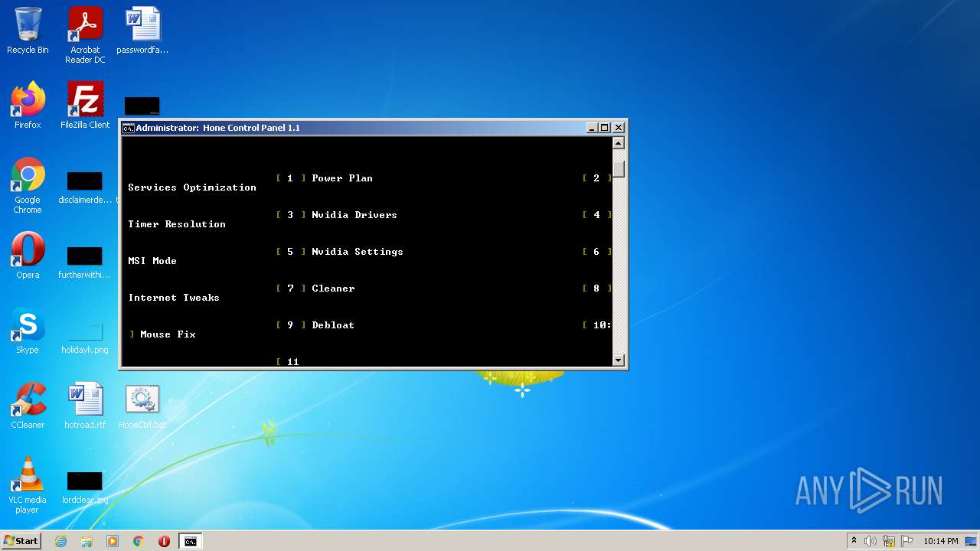This screenshot has width=980, height=551.
Task: Open Action Center flag icon
Action: pyautogui.click(x=906, y=541)
